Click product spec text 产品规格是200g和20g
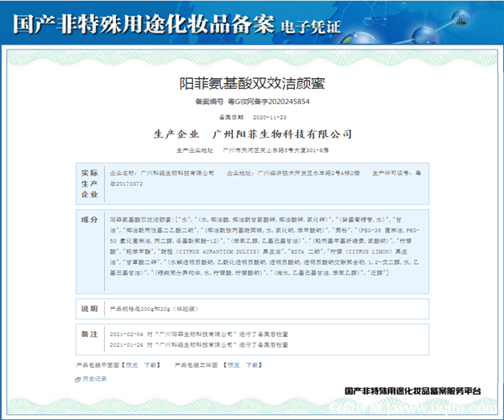This screenshot has width=504, height=420. (154, 309)
